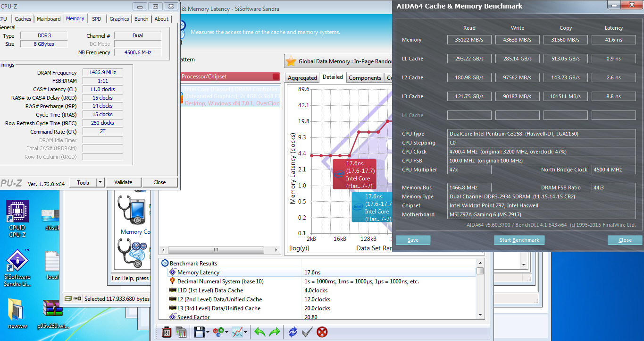Click the CPU-Z NB Frequency value 4500.6 MHz

pos(138,52)
